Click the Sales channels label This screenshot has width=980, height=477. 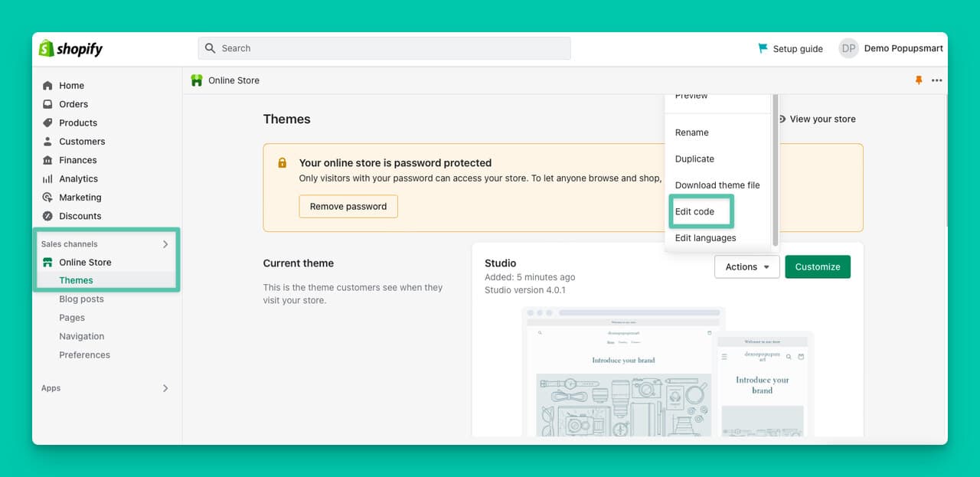click(x=70, y=244)
